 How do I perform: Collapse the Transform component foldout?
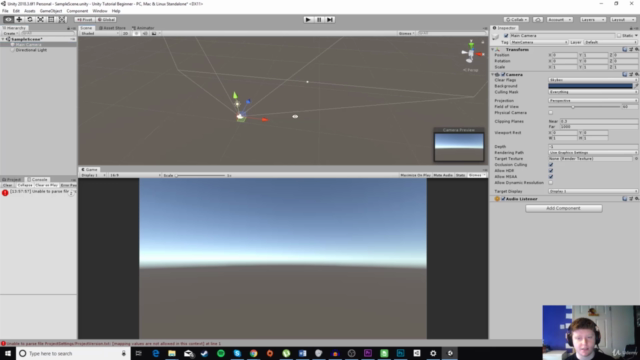493,50
